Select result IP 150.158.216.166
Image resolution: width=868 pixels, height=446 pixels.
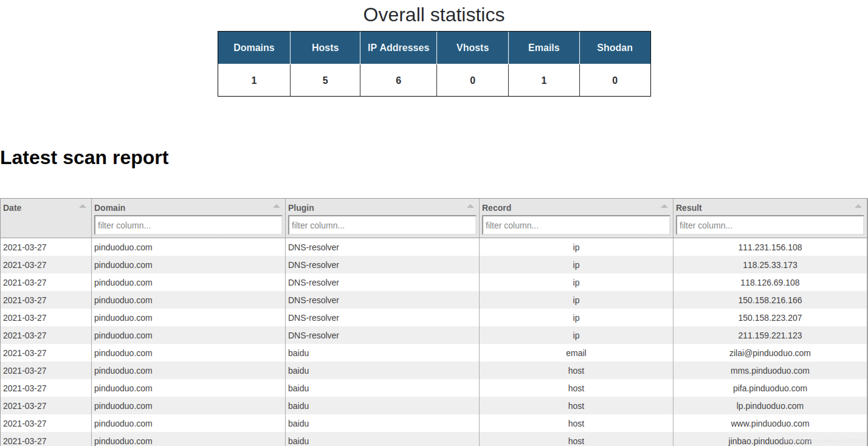point(770,300)
